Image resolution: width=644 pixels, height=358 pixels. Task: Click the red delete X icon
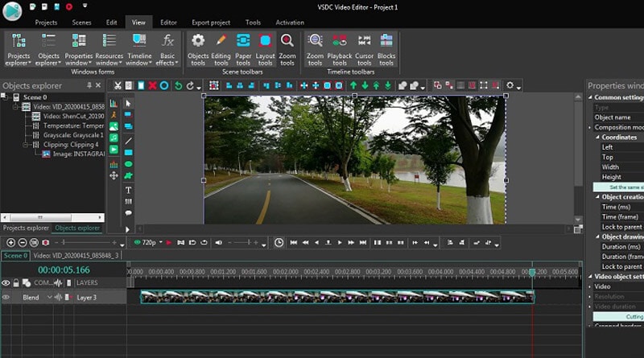pos(152,85)
